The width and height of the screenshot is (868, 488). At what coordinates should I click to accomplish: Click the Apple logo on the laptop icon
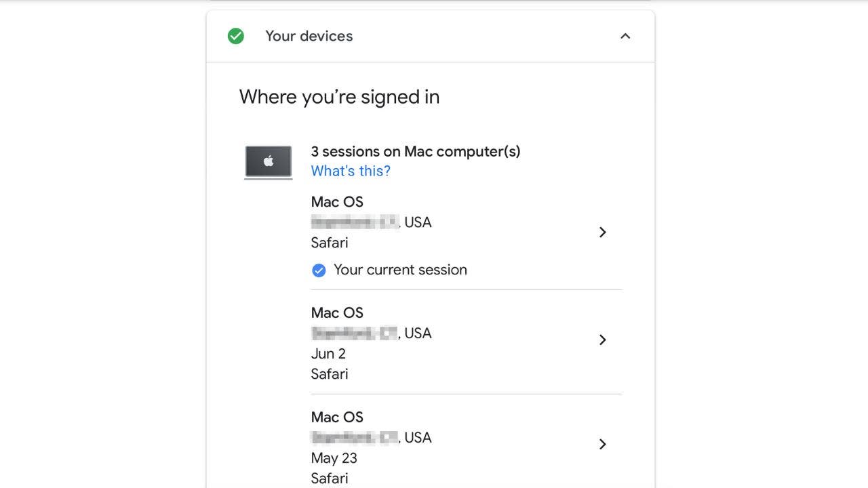[268, 159]
